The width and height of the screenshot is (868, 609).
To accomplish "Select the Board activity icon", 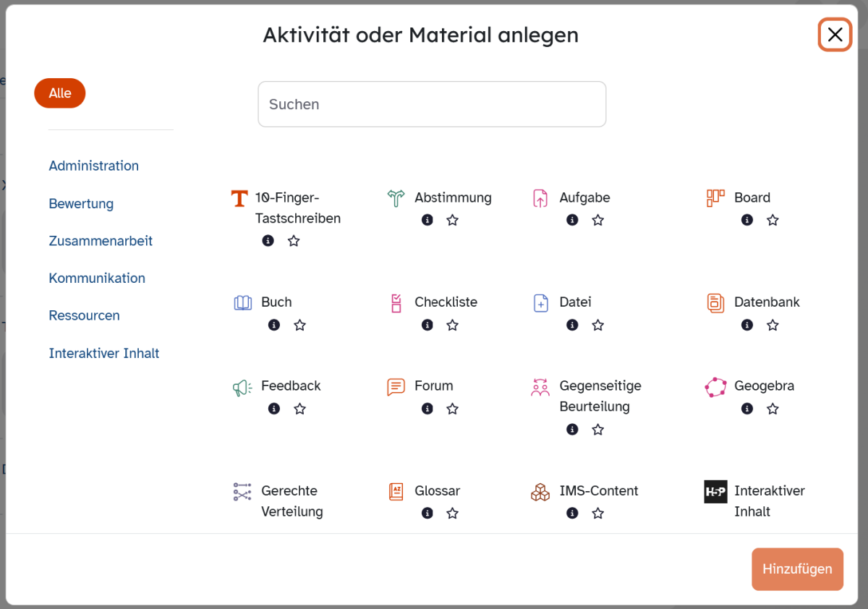I will [715, 198].
